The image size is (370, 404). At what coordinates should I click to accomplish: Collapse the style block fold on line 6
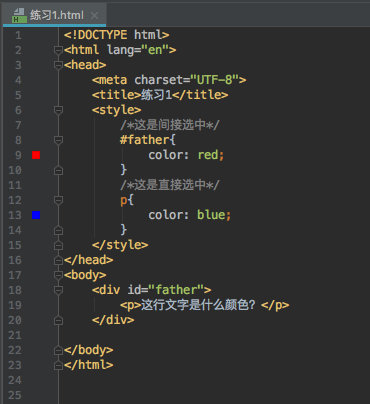[58, 110]
